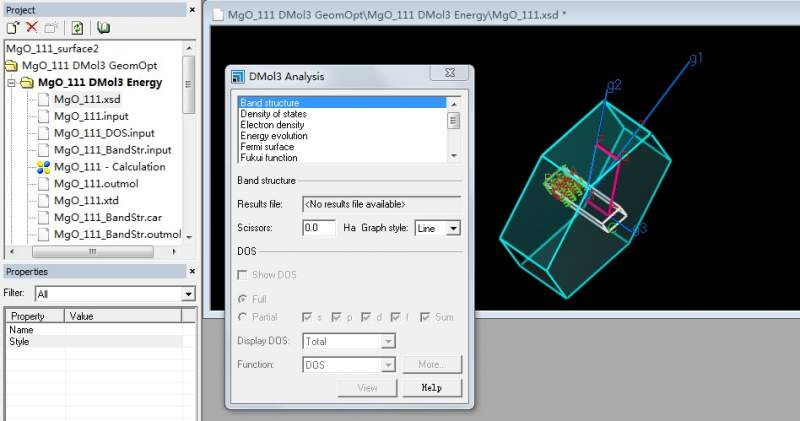Select Fukui function in the analysis list
Screen dimensions: 800x421
(342, 158)
